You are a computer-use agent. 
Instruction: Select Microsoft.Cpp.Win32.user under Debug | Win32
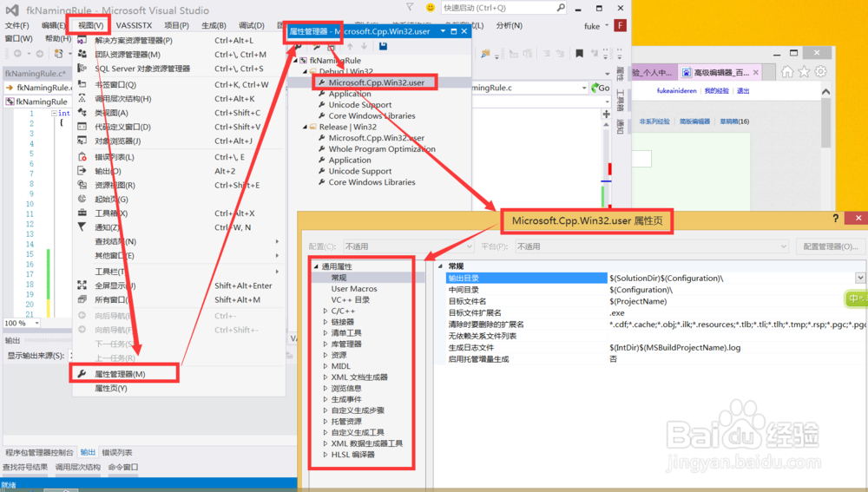coord(377,82)
